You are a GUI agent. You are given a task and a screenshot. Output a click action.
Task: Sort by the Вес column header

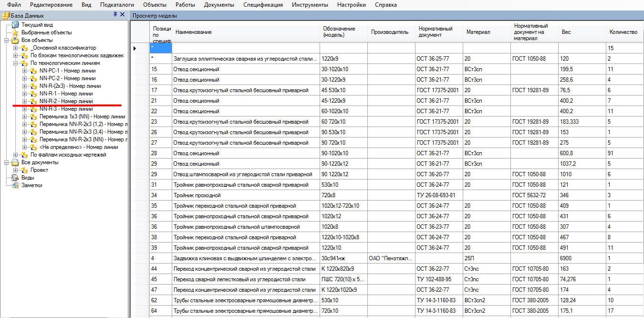pyautogui.click(x=582, y=32)
